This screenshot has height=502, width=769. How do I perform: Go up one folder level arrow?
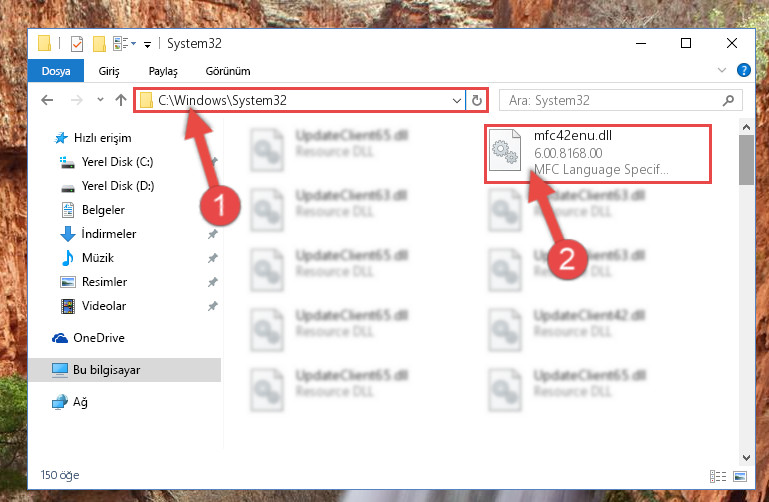121,100
